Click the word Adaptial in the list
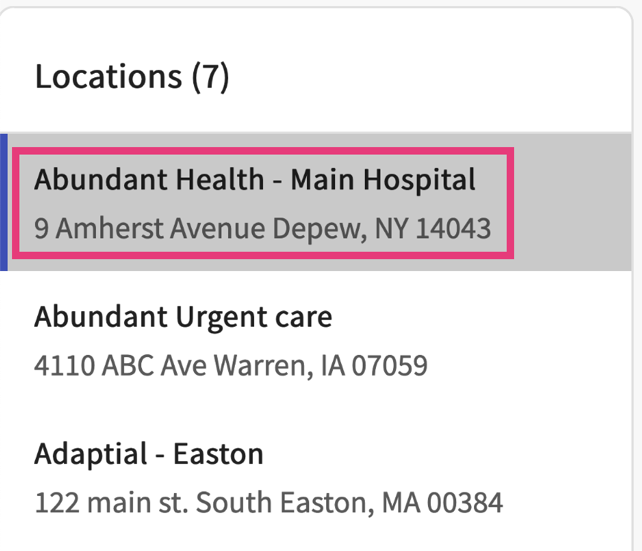 coord(90,454)
